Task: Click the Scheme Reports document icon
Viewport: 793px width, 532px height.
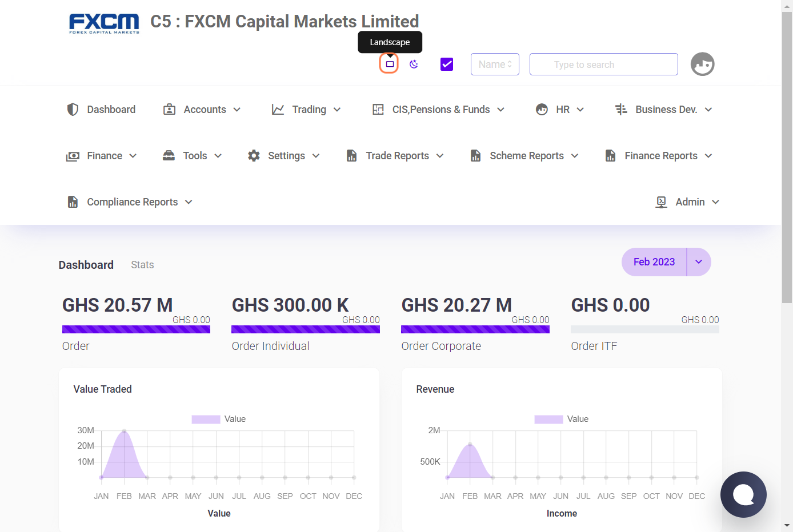Action: [475, 155]
